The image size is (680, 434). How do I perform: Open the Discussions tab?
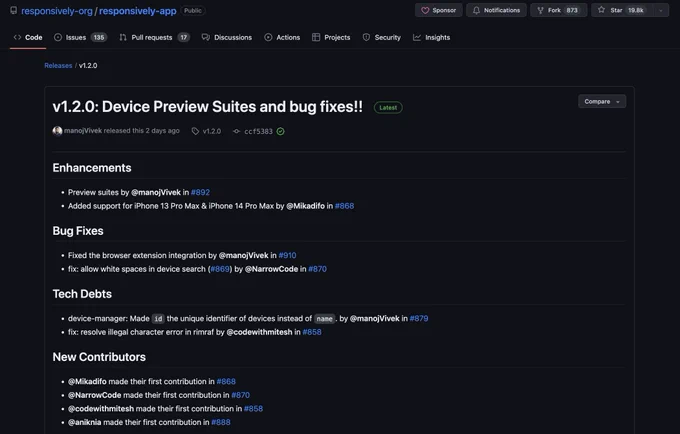click(x=227, y=37)
